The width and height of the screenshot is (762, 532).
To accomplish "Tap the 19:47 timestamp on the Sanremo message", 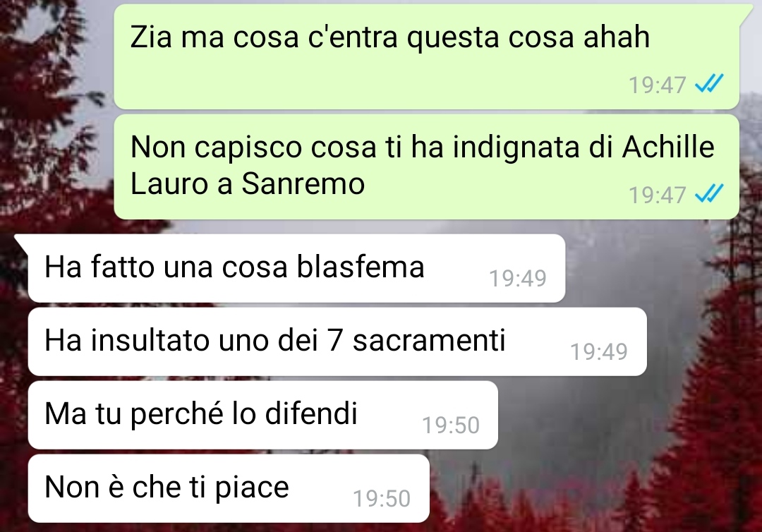I will 657,195.
